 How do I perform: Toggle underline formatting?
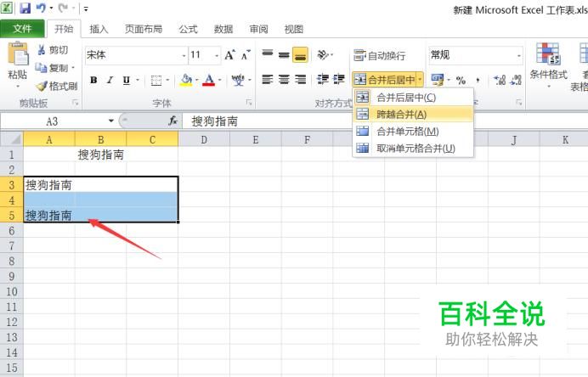point(127,80)
